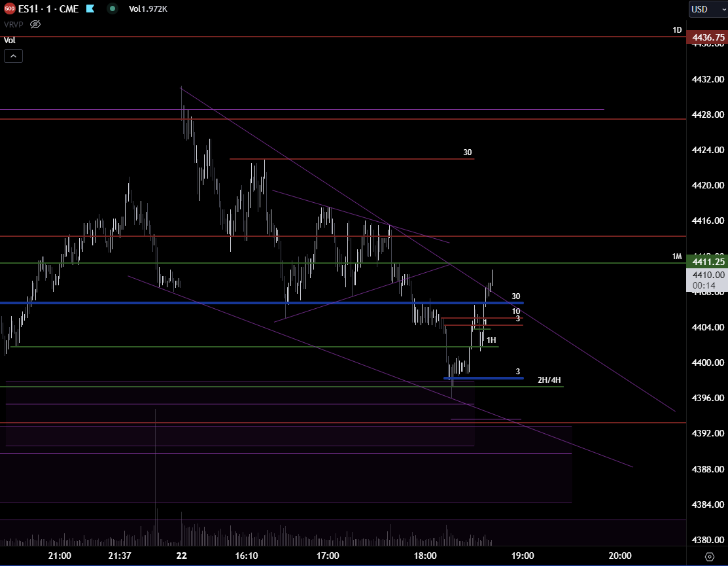728x566 pixels.
Task: Select the 1H line label
Action: point(491,340)
